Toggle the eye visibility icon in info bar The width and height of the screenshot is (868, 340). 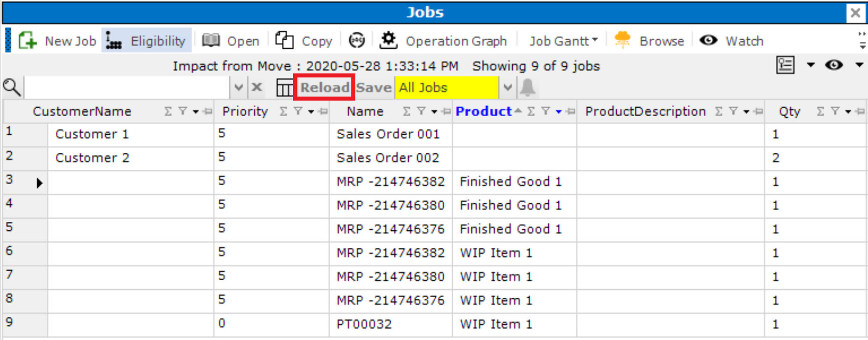[834, 65]
